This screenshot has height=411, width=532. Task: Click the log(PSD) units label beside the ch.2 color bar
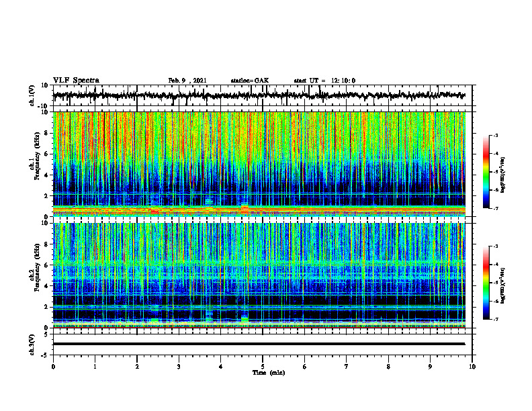(x=503, y=285)
